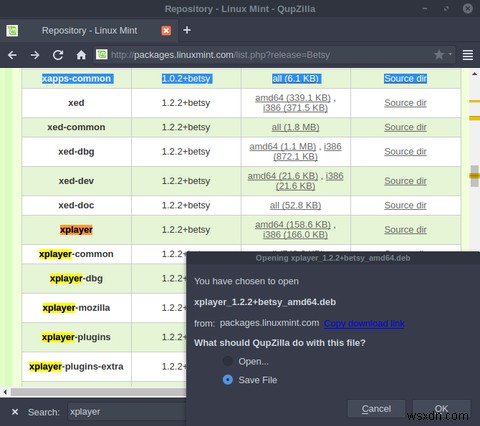The image size is (480, 426).
Task: Open Source dir link for xed-dbg row
Action: click(405, 151)
